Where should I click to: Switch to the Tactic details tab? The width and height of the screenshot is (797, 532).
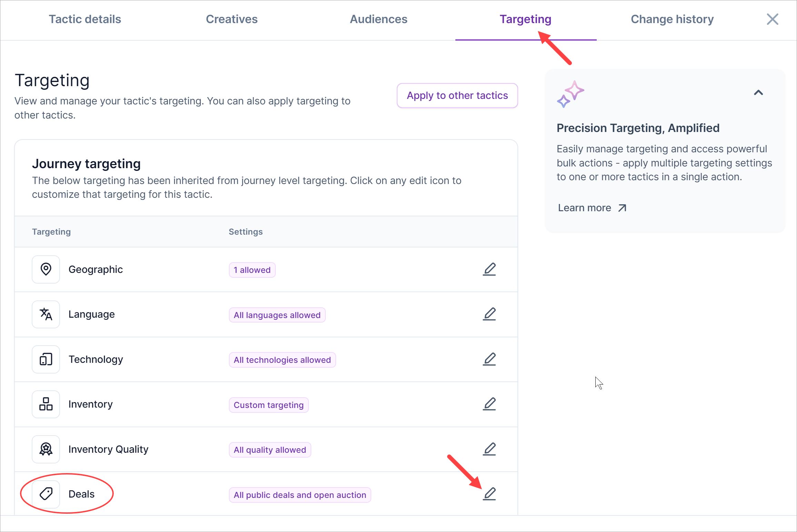coord(85,19)
